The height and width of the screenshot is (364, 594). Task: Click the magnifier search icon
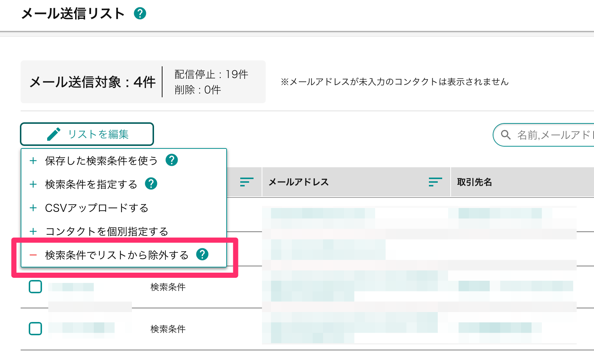506,135
